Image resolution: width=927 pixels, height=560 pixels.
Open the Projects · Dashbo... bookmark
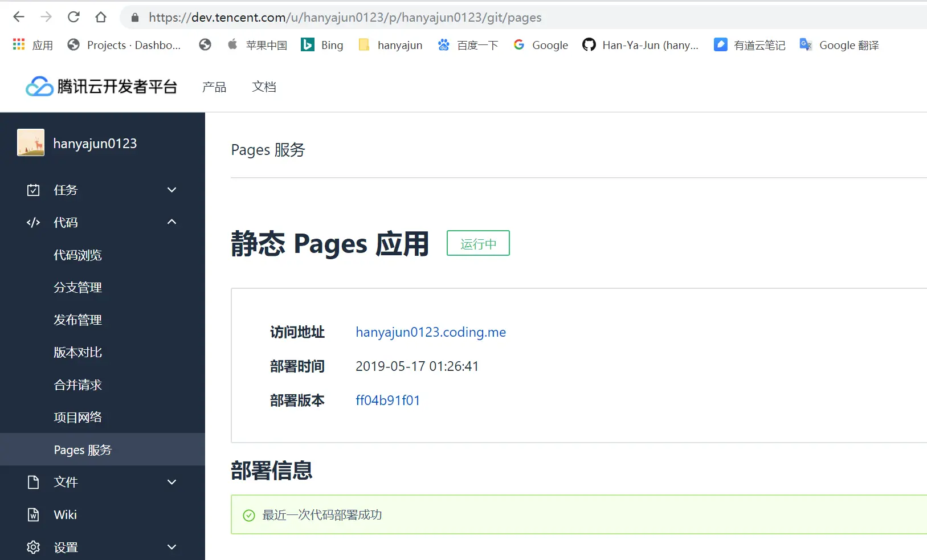click(x=124, y=45)
